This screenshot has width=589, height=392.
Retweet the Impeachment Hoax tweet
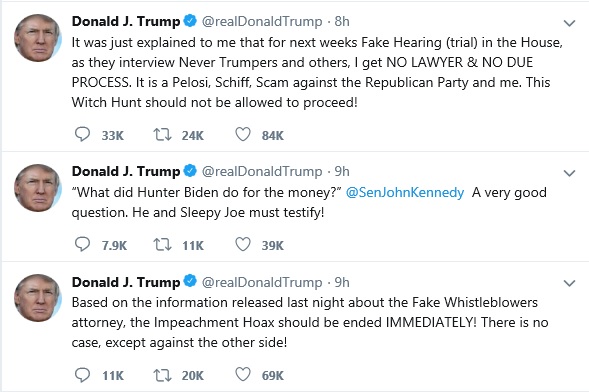(x=162, y=375)
